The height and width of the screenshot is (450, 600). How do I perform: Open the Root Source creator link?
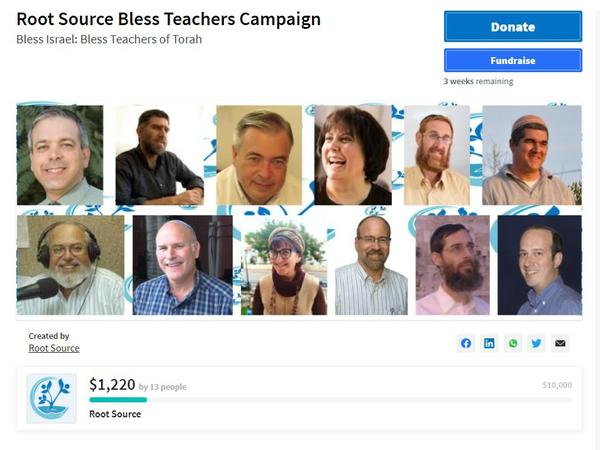(x=54, y=348)
